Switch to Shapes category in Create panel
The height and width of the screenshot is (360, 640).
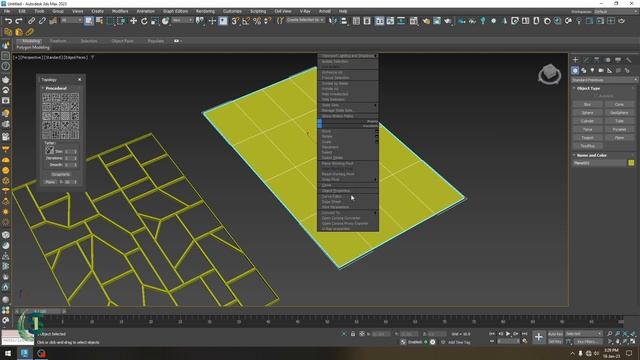(x=584, y=71)
